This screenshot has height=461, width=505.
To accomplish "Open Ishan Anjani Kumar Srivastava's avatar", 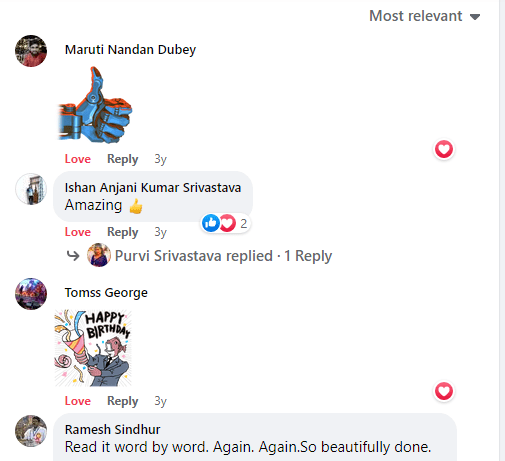I will [31, 189].
